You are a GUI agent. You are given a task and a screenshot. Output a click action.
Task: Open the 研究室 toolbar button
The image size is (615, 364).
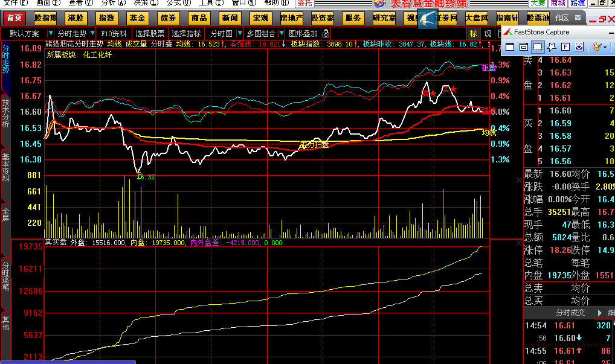point(384,18)
